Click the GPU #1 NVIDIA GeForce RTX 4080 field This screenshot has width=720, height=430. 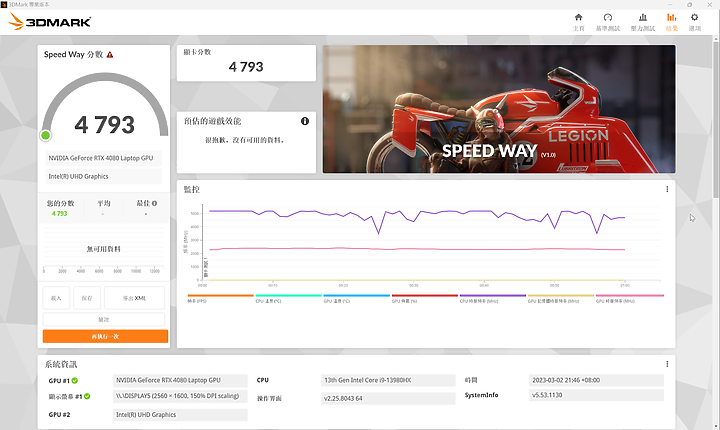(x=180, y=380)
